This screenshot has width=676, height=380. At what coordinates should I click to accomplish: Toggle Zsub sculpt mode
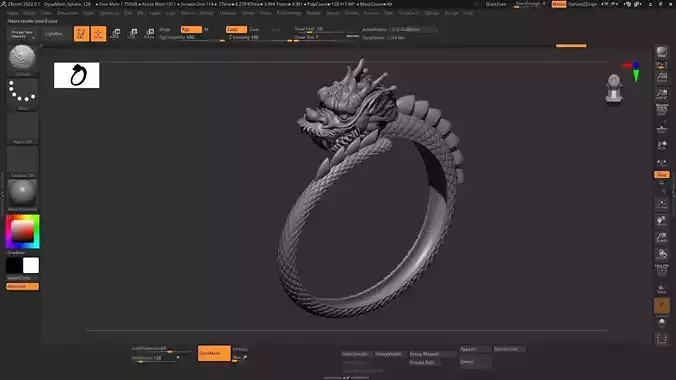255,29
